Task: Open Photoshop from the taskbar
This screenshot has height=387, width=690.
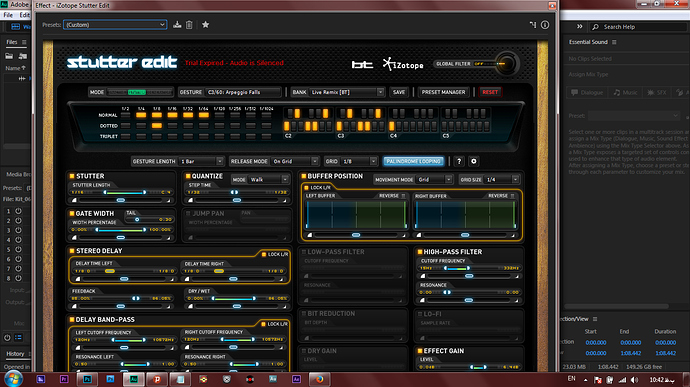Action: (x=87, y=379)
